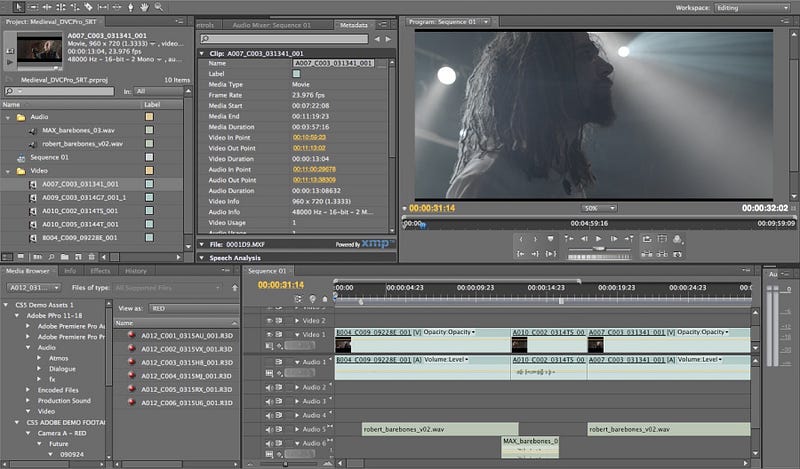
Task: Play the sequence in Program monitor
Action: (599, 239)
